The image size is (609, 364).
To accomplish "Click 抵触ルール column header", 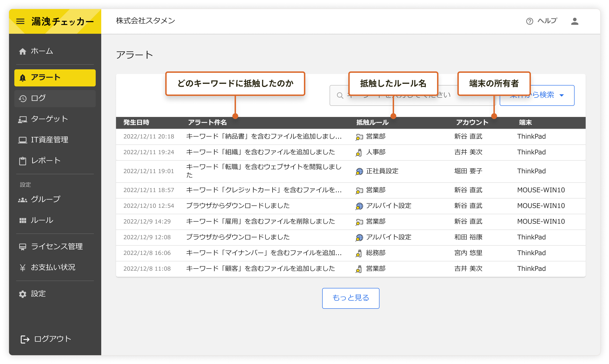I will (x=372, y=122).
